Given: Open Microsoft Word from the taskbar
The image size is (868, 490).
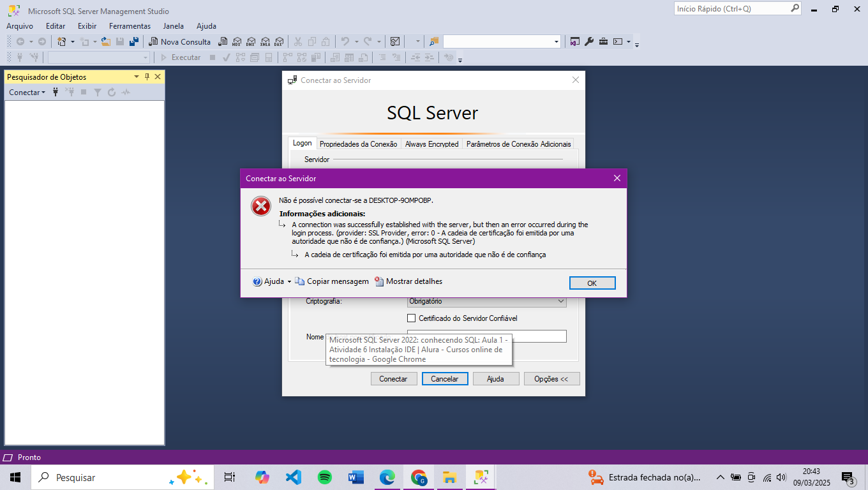Looking at the screenshot, I should [356, 477].
